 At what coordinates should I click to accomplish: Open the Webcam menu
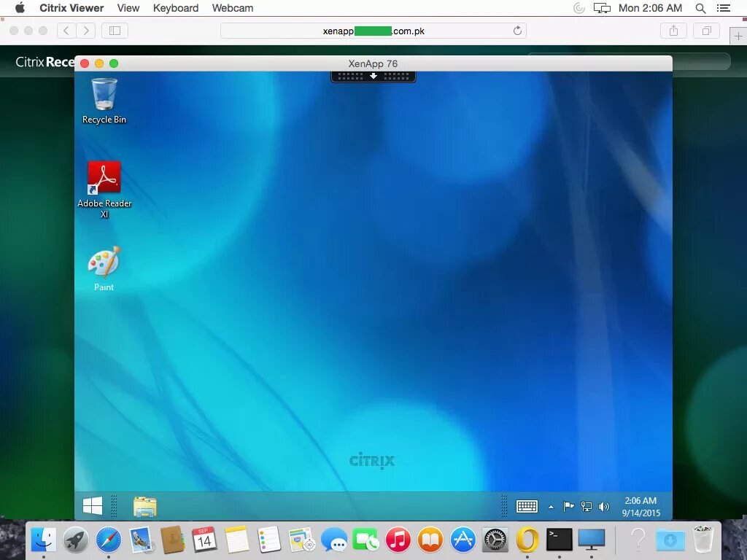point(233,8)
